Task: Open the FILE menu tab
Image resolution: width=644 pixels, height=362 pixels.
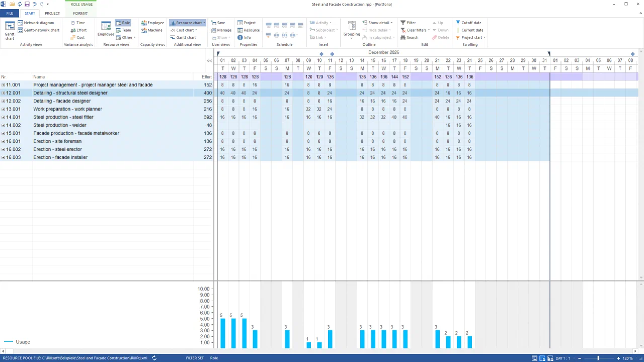Action: [x=10, y=14]
